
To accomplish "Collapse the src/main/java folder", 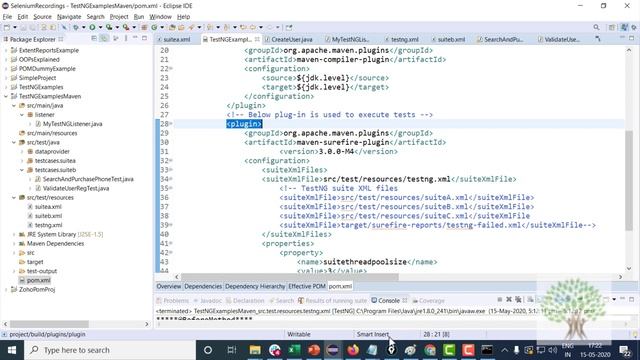I will [x=14, y=105].
